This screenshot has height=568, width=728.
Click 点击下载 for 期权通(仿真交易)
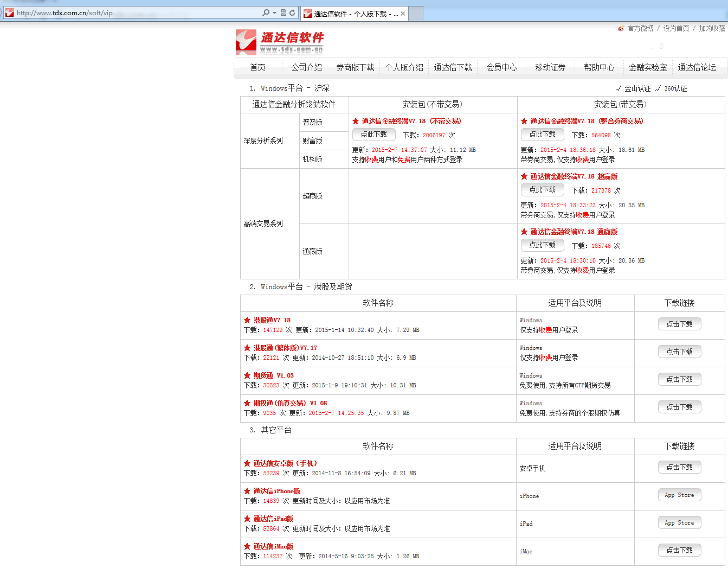(679, 407)
